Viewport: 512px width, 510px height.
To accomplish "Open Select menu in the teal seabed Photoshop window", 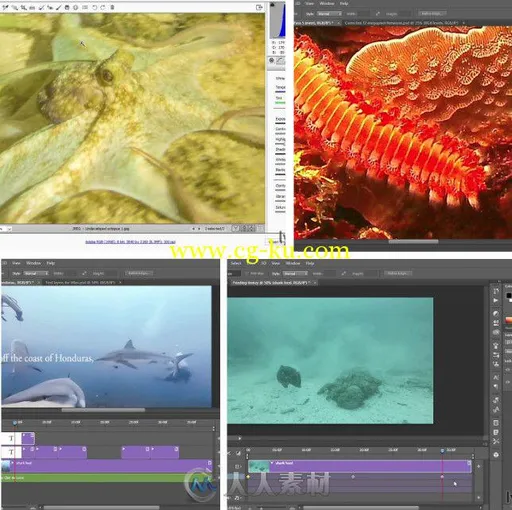I will (236, 263).
